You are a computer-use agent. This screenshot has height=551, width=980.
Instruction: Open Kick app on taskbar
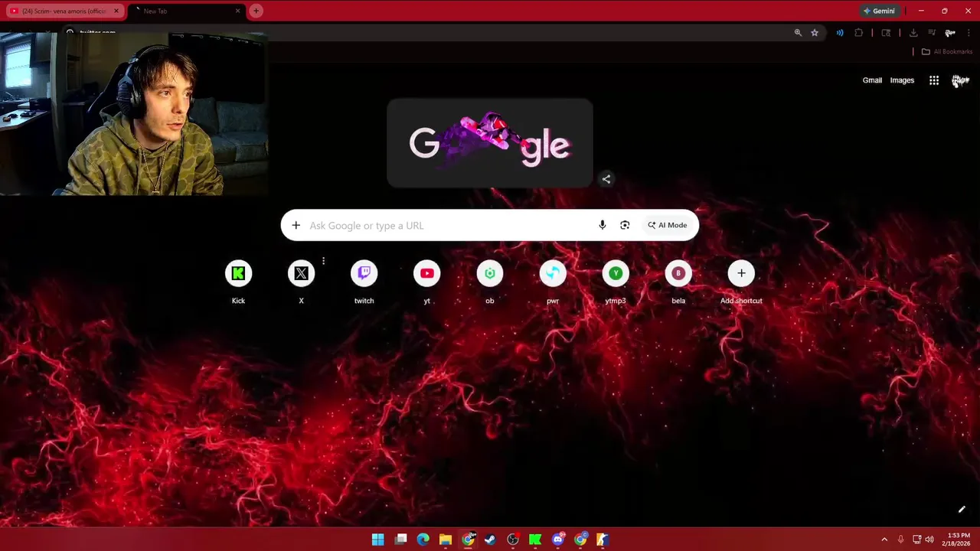(x=535, y=540)
